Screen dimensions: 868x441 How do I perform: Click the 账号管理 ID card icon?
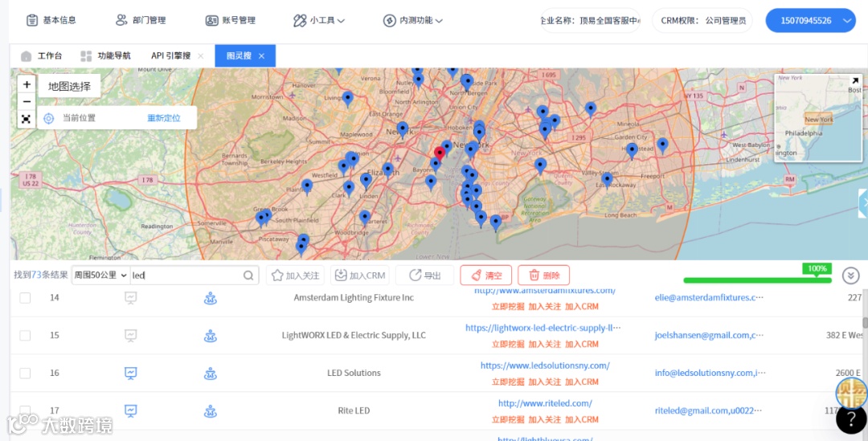point(211,20)
